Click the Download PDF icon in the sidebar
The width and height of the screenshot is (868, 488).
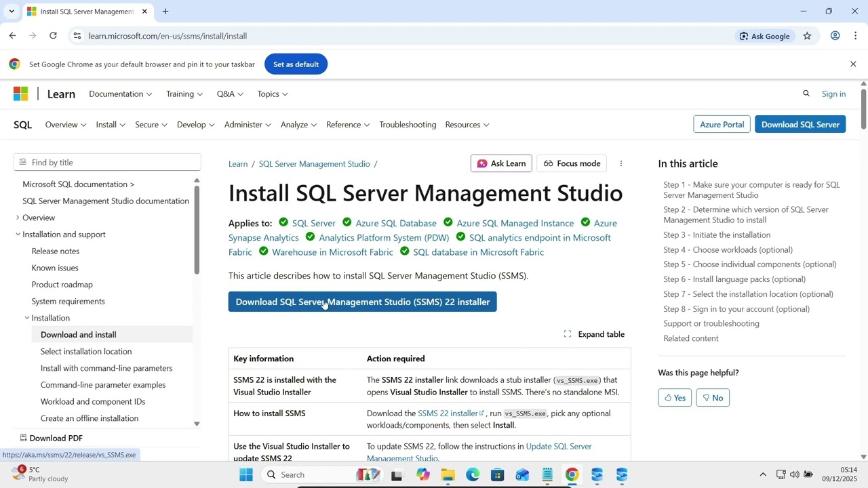coord(23,438)
